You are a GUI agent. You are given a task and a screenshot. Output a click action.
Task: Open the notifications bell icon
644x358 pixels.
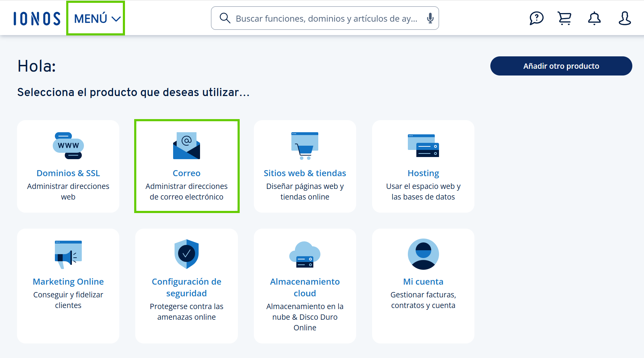pyautogui.click(x=594, y=18)
